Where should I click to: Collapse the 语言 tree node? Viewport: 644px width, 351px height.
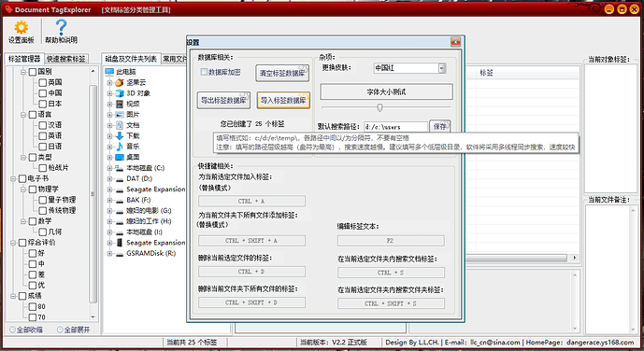[23, 115]
